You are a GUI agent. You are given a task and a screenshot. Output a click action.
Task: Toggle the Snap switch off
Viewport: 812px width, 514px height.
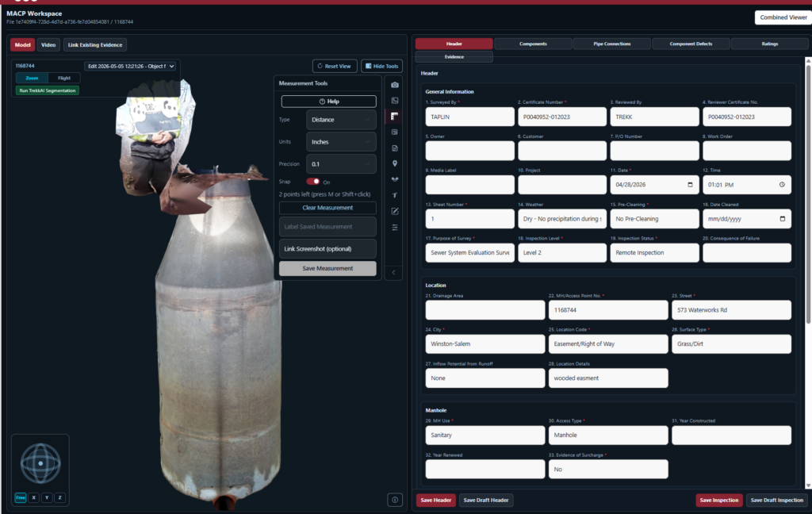click(312, 182)
